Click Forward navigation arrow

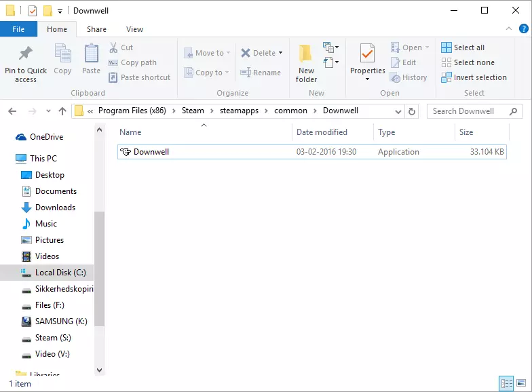[33, 111]
